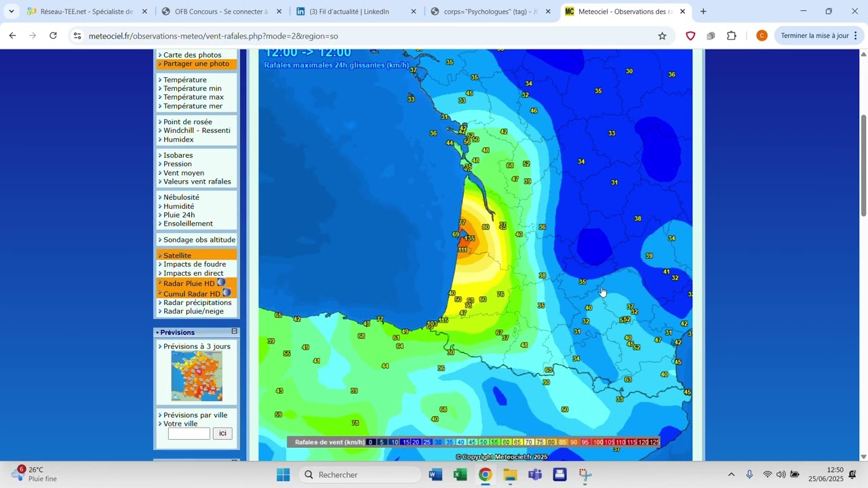Open Prévisions par ville link

pos(195,415)
